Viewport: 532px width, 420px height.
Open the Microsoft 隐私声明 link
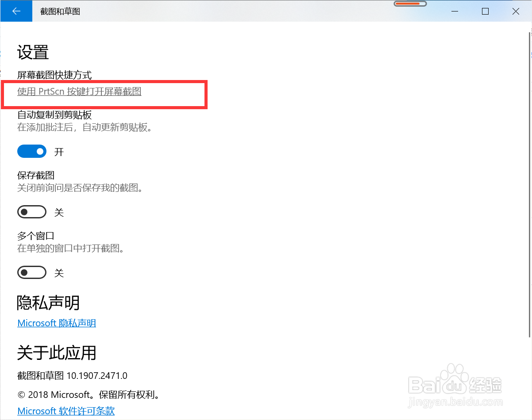tap(56, 323)
